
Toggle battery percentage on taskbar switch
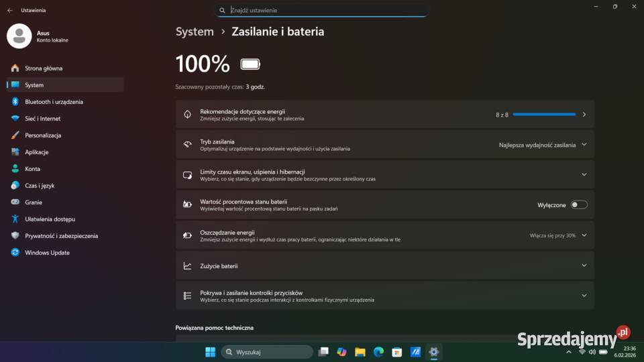click(579, 205)
